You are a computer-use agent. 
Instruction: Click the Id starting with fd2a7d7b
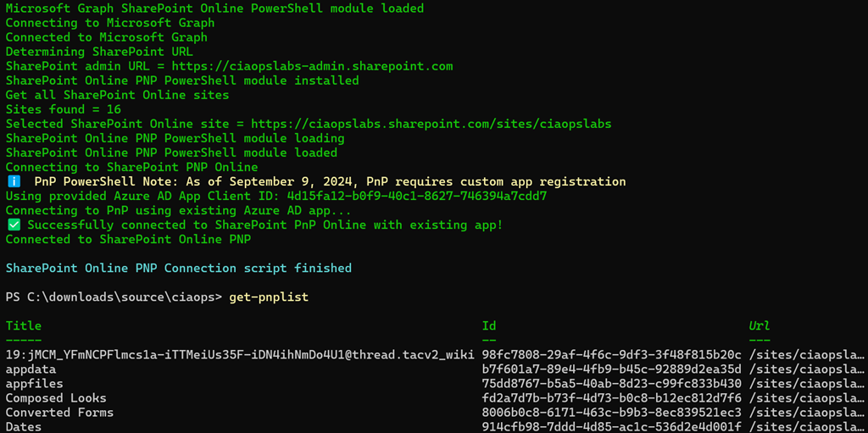[611, 398]
